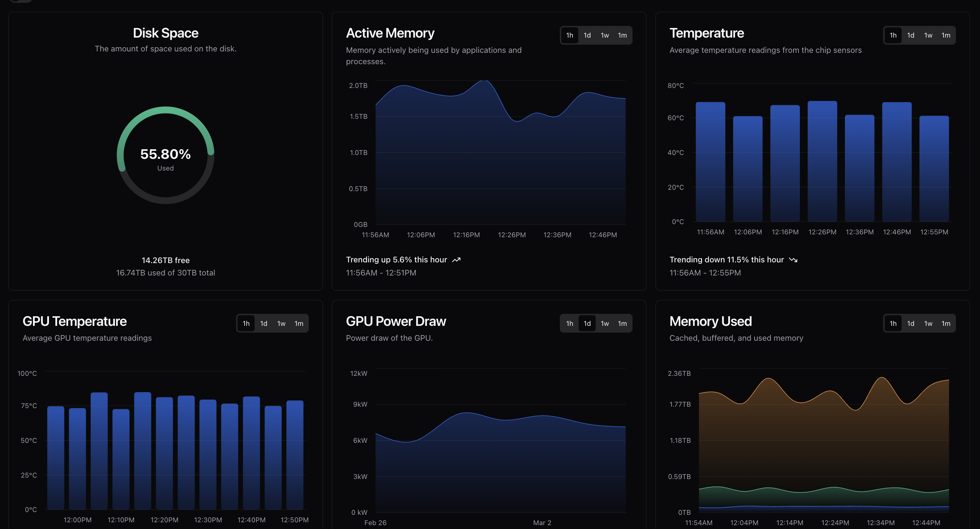Screen dimensions: 980x529
Task: Click the 12:40PM bar in GPU Temperature chart
Action: click(251, 452)
